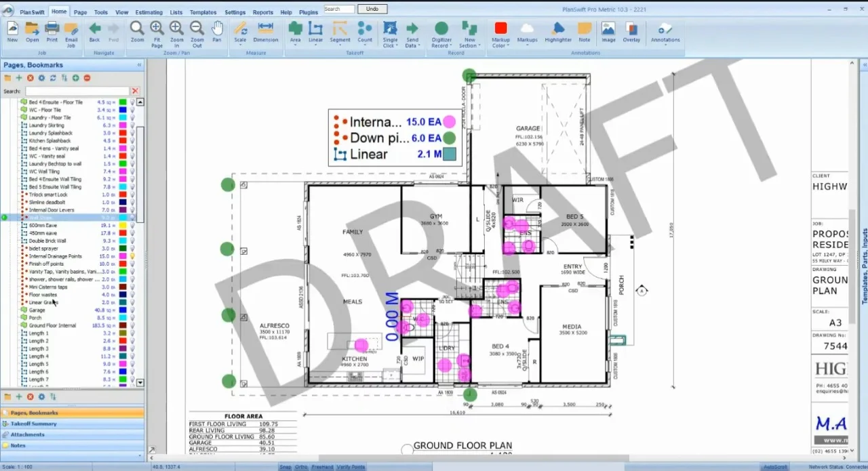The image size is (868, 471).
Task: Click the Search field in Pages panel
Action: click(x=77, y=91)
